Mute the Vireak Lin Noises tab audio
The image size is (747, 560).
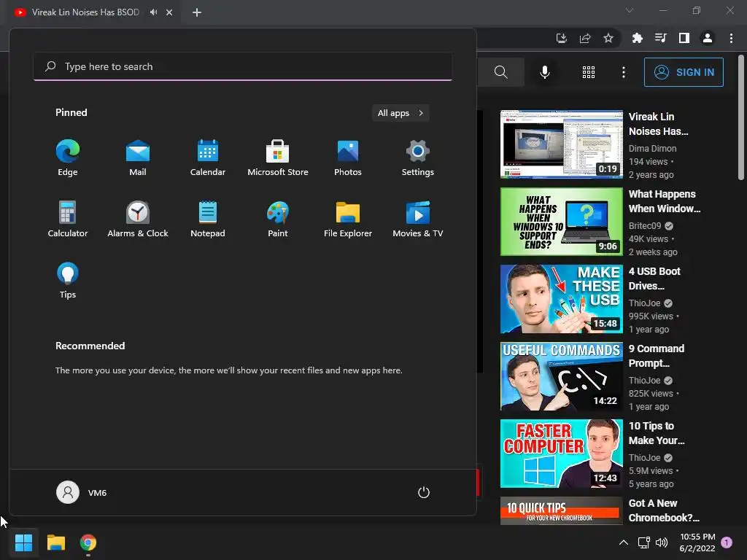153,12
